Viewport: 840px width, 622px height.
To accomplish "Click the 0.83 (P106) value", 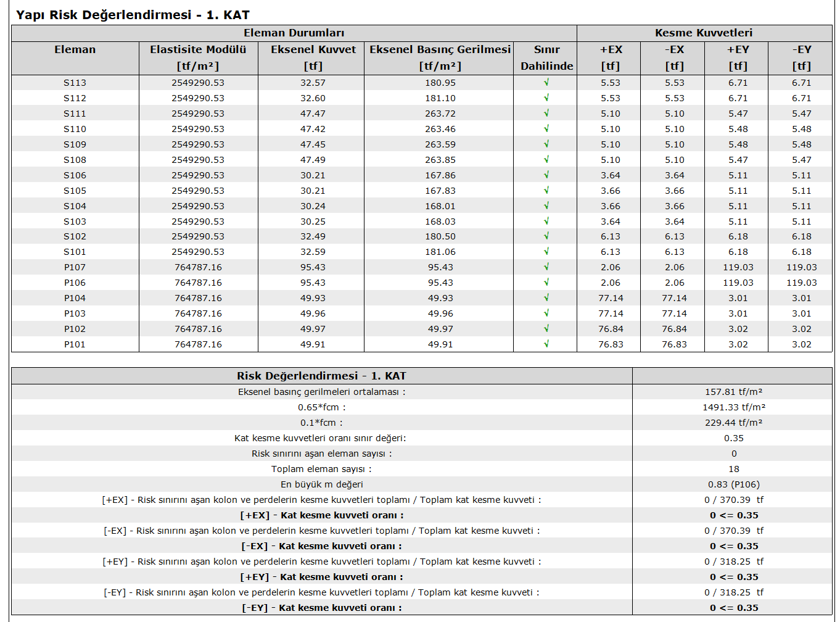I will click(733, 484).
